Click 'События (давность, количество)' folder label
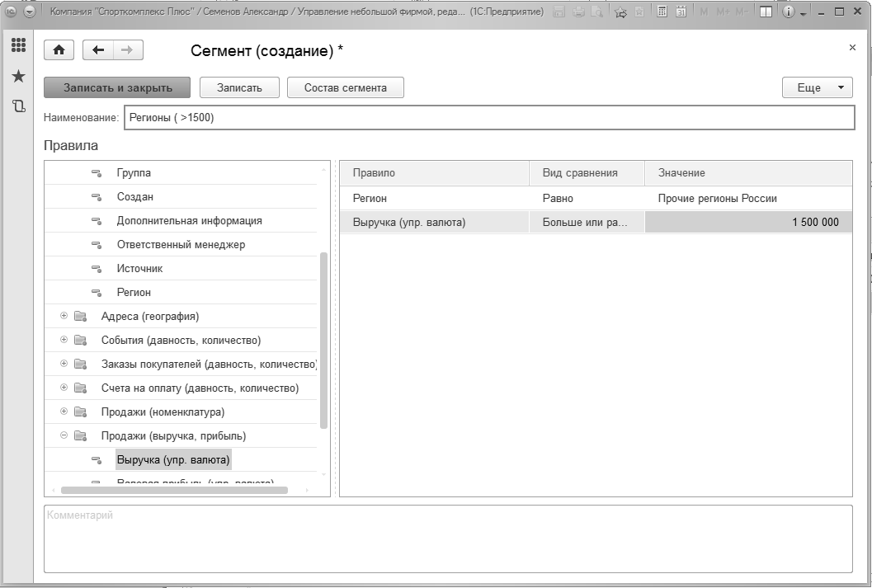872x588 pixels. coord(181,340)
